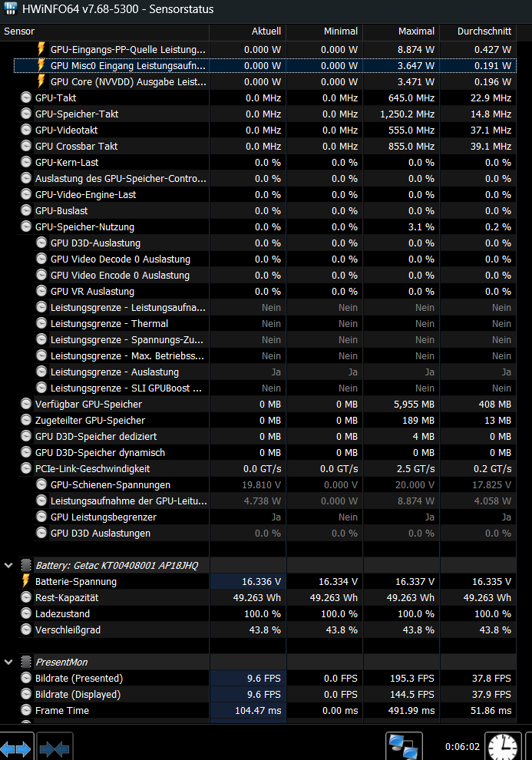Collapse the PresentMon section chevron
This screenshot has height=760, width=532.
point(8,662)
